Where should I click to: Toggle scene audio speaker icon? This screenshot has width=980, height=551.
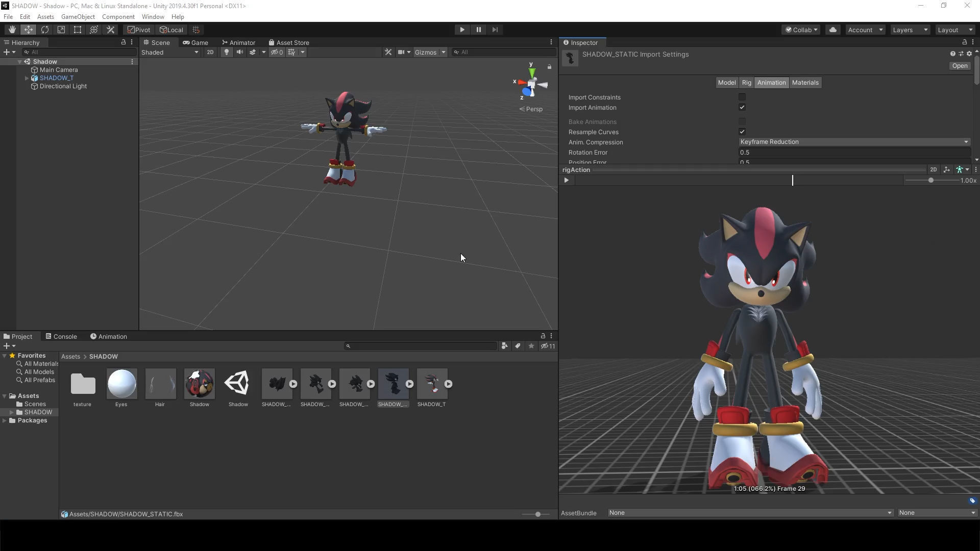[239, 52]
